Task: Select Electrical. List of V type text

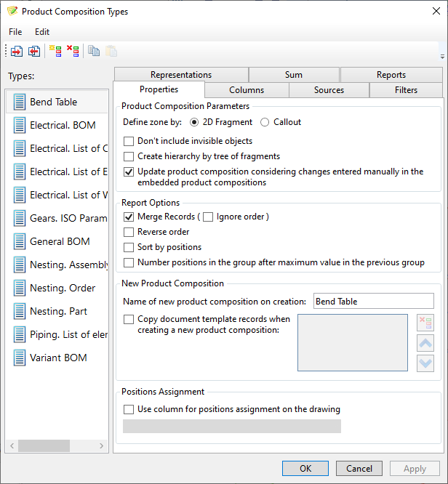Action: [x=68, y=195]
